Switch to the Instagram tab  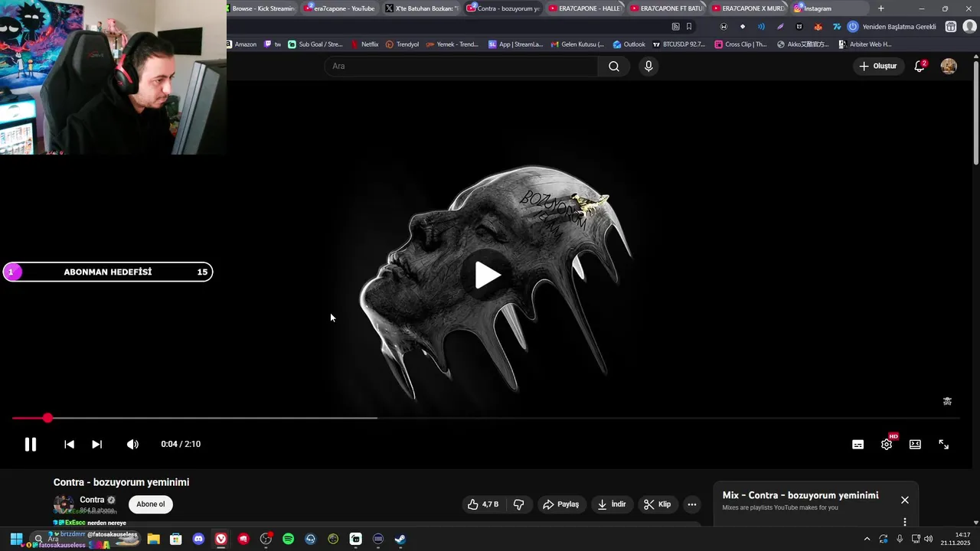click(x=828, y=8)
